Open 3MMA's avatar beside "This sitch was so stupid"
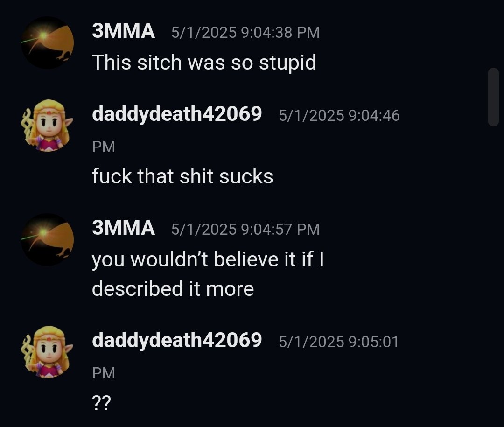This screenshot has width=504, height=427. coord(47,42)
